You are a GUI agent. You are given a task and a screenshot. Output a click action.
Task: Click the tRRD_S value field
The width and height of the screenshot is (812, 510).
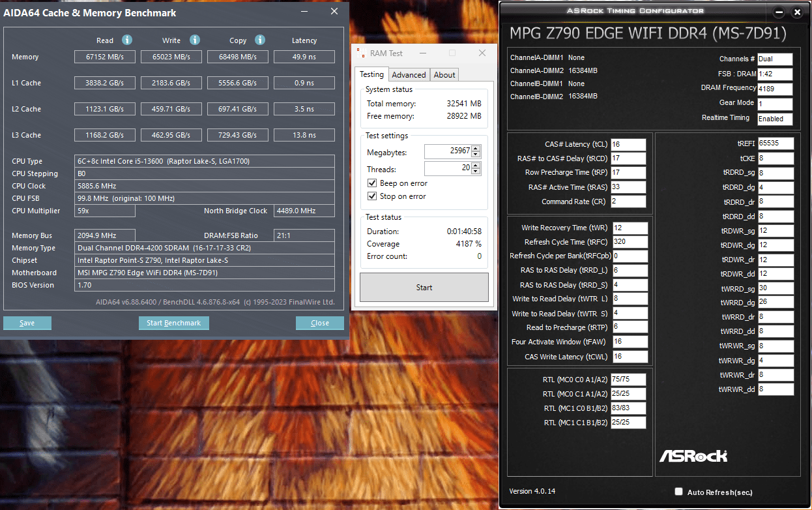(x=630, y=285)
